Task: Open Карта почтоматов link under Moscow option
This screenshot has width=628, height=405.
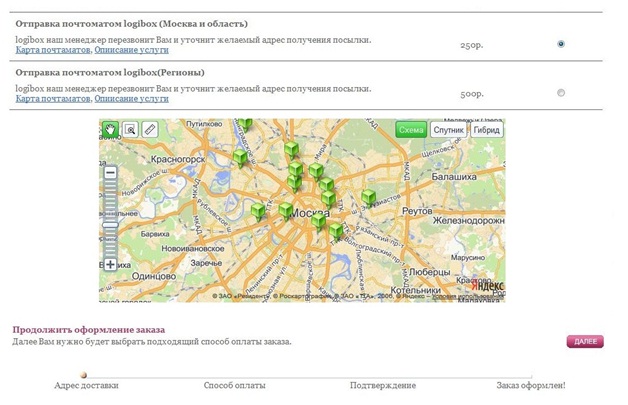Action: click(53, 50)
